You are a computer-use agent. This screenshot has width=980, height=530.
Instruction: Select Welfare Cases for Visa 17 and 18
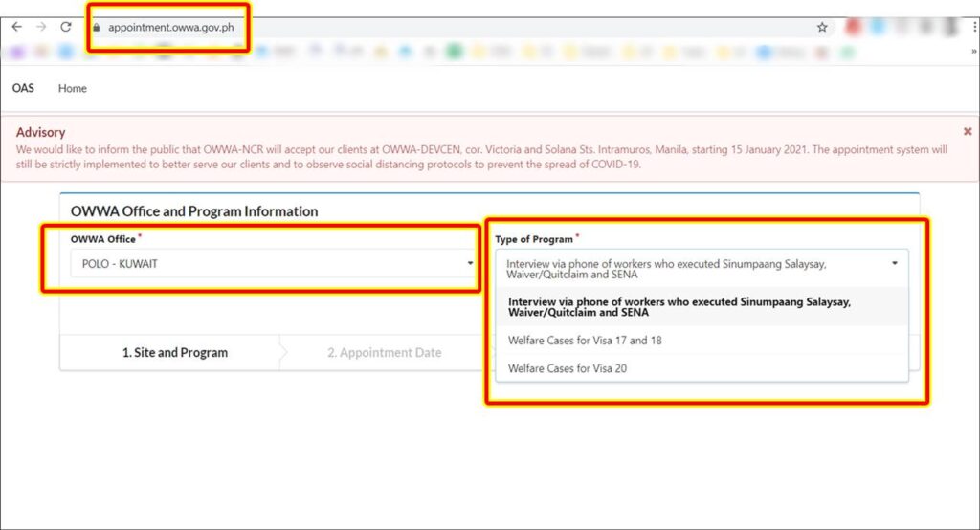[585, 340]
